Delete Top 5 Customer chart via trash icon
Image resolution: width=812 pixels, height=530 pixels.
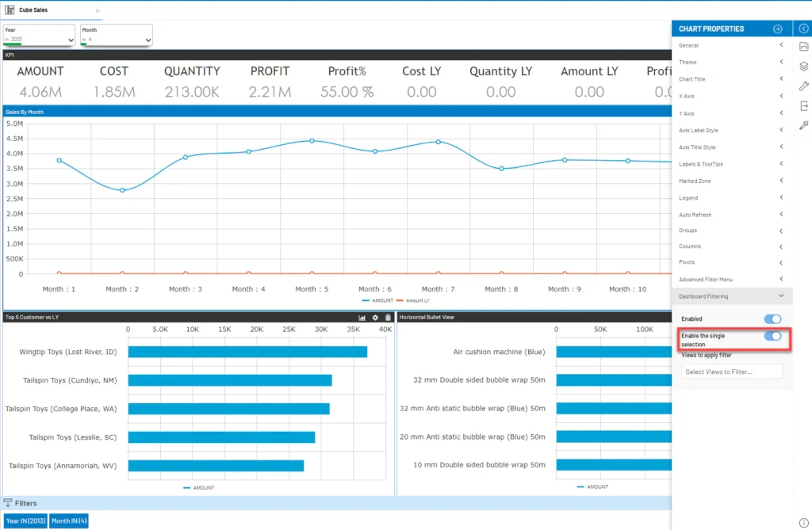(x=388, y=317)
